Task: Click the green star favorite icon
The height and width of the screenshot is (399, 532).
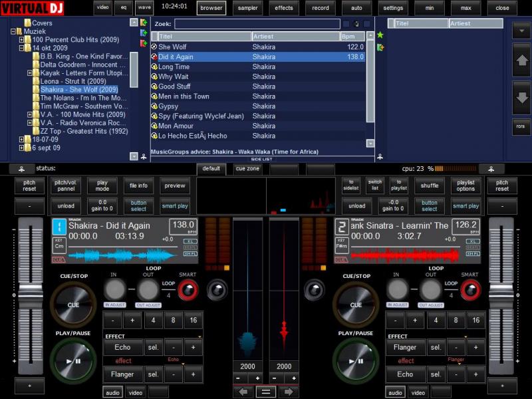Action: pyautogui.click(x=380, y=35)
